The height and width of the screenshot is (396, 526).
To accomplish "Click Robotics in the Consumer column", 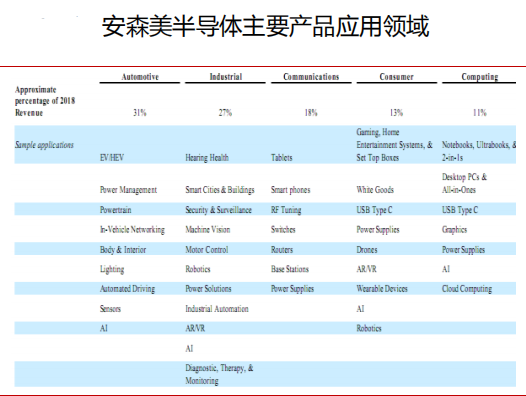I will pos(369,328).
